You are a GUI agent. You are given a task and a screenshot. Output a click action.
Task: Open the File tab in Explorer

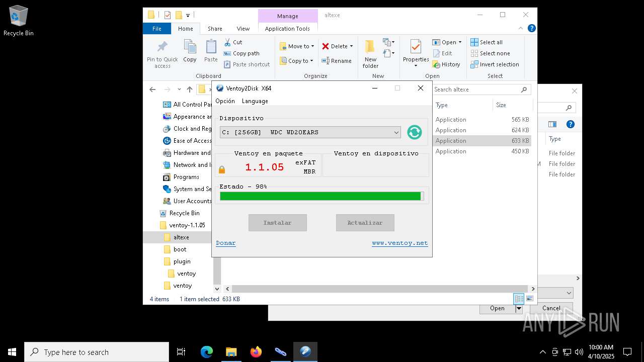click(x=157, y=29)
